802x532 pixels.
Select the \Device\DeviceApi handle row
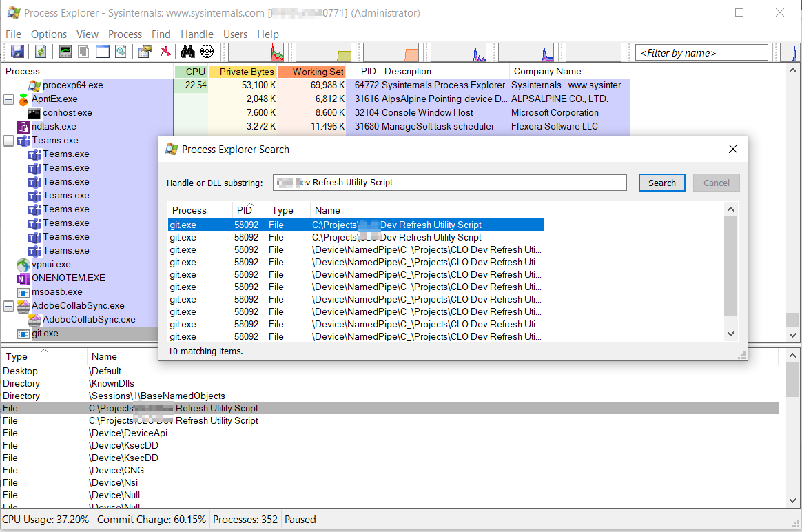390,433
